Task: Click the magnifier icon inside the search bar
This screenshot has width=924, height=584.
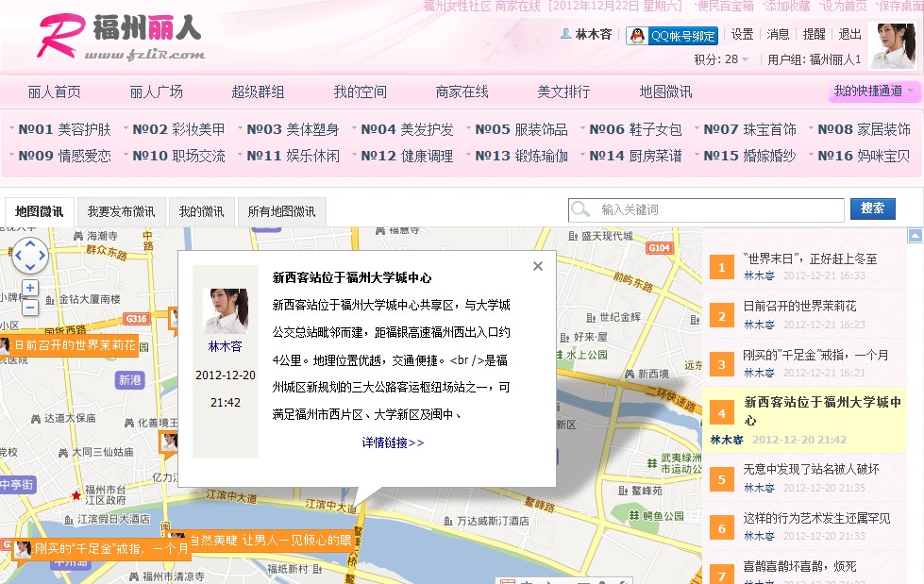Action: coord(580,209)
